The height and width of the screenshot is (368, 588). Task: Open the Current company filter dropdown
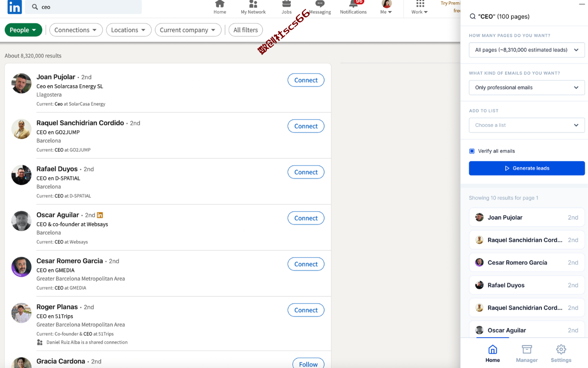(188, 30)
